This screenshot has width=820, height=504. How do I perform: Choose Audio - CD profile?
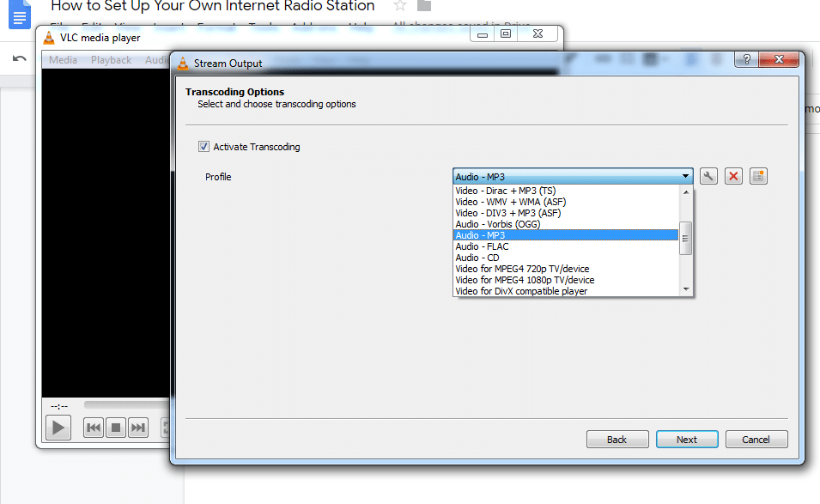click(x=565, y=258)
